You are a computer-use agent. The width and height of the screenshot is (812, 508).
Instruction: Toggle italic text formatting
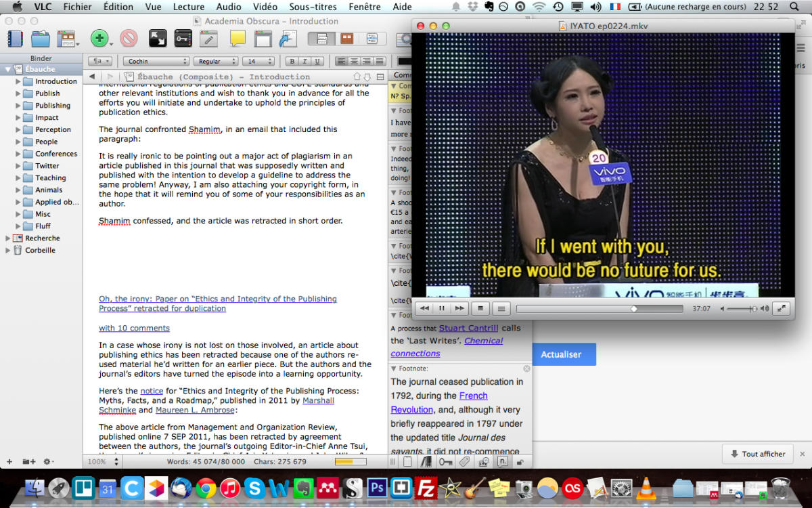[304, 61]
